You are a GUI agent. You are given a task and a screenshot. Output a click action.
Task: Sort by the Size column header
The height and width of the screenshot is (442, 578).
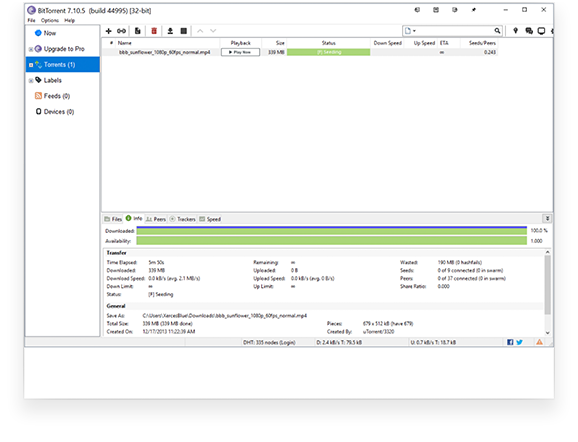(274, 43)
